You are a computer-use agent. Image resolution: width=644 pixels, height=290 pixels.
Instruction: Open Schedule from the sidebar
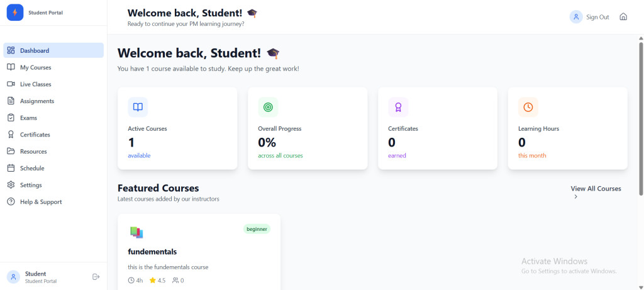tap(31, 169)
